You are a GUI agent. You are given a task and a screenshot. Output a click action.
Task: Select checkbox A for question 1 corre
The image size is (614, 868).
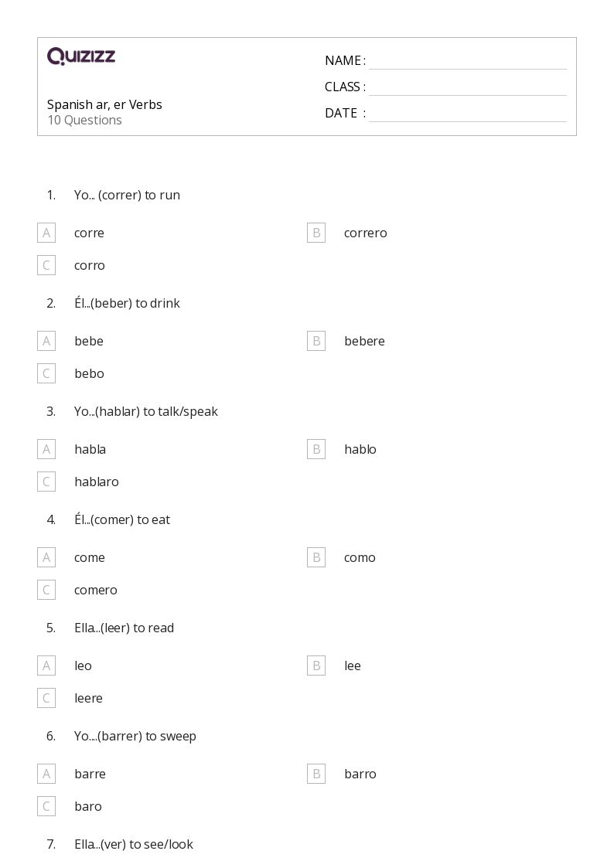point(46,233)
